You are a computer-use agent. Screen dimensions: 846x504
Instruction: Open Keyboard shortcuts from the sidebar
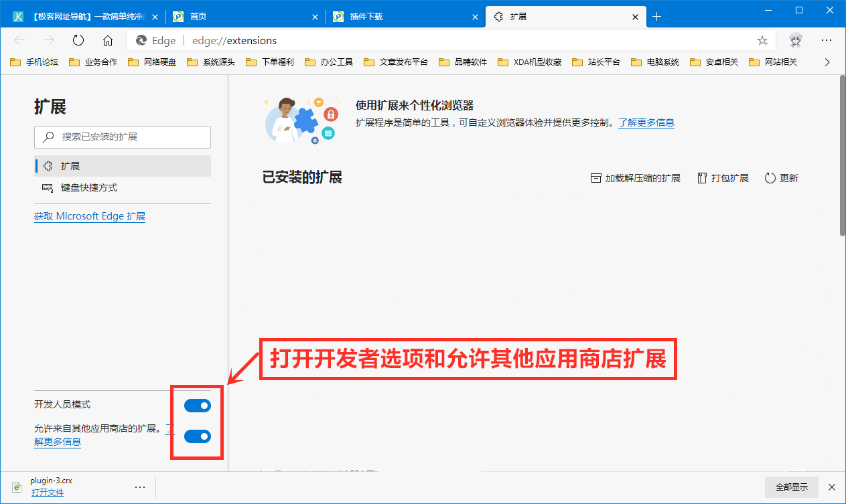[x=89, y=188]
